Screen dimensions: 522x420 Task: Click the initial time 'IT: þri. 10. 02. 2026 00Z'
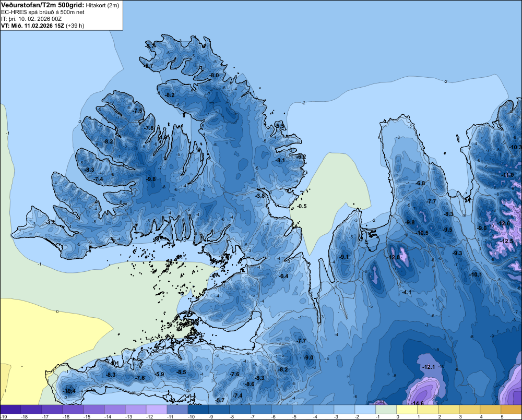[x=32, y=19]
